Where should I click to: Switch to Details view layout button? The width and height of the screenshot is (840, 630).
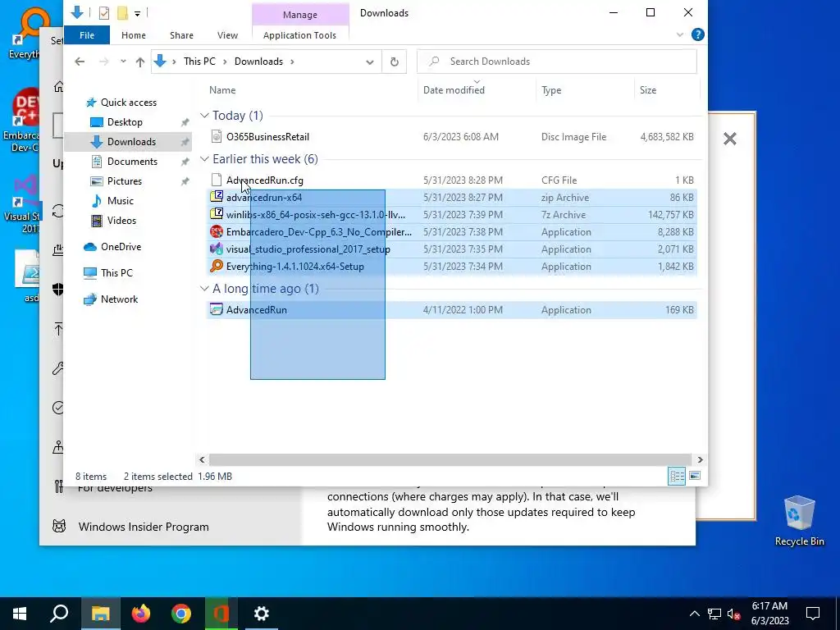tap(677, 476)
